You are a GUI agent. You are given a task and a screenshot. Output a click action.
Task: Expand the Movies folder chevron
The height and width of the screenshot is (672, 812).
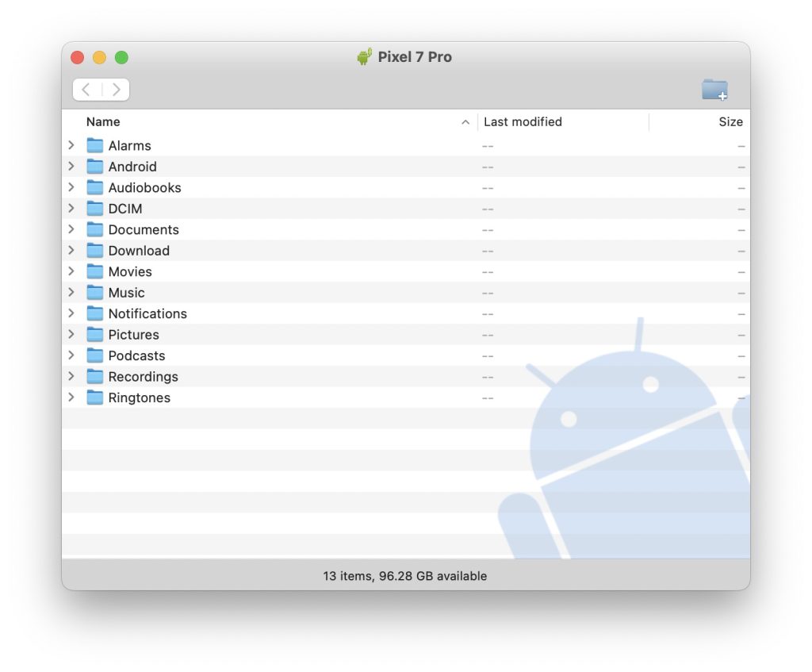71,271
